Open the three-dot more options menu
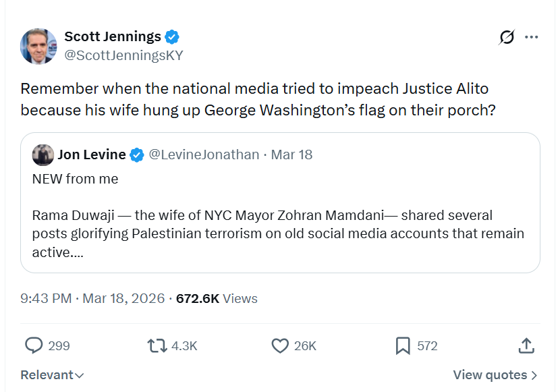Screen dimensions: 558x392 532,37
